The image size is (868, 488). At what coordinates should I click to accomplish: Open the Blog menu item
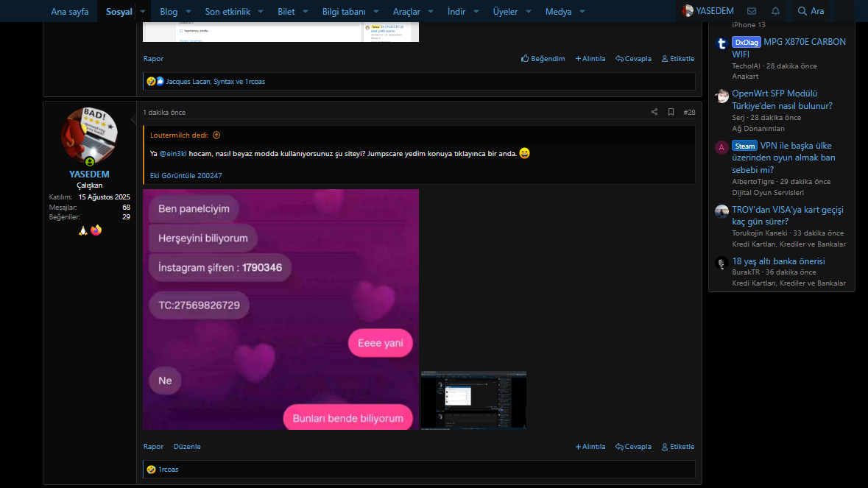169,11
